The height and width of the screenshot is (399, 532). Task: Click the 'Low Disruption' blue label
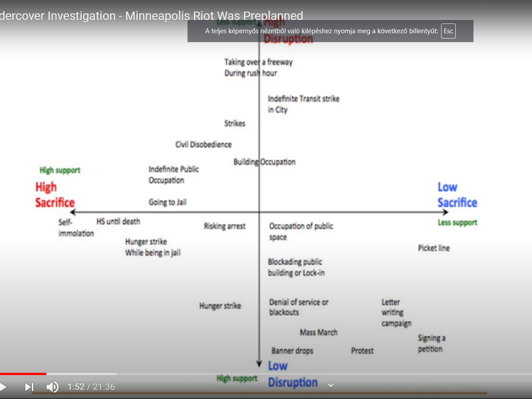(293, 374)
